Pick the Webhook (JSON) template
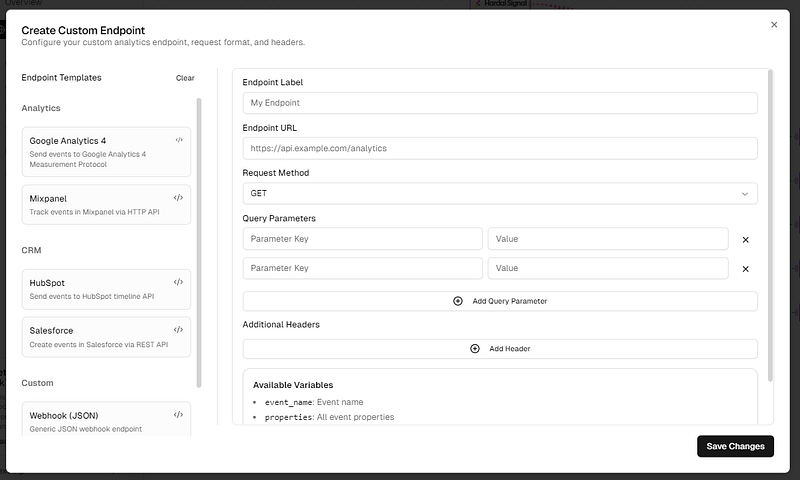The width and height of the screenshot is (800, 480). pyautogui.click(x=106, y=419)
